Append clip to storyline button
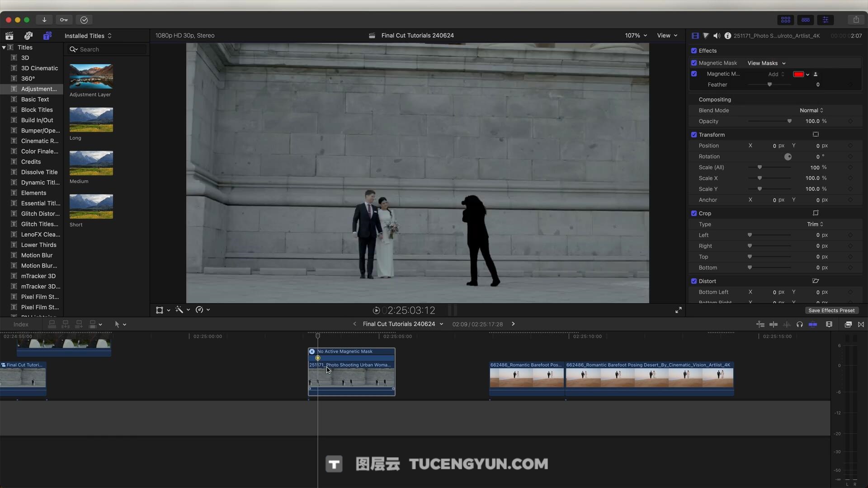This screenshot has height=488, width=868. (x=79, y=324)
